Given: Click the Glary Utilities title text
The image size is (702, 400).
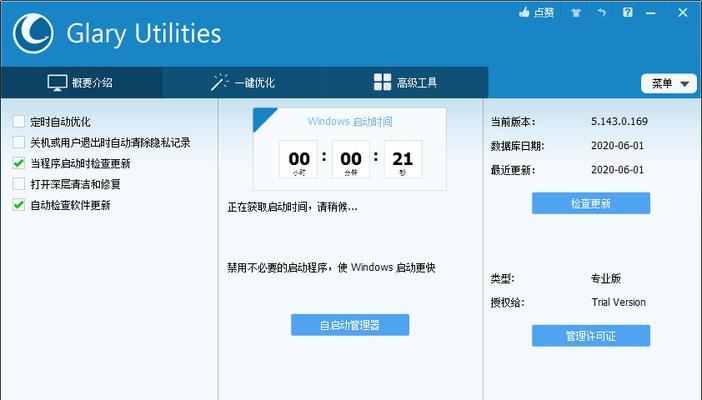Looking at the screenshot, I should point(144,34).
